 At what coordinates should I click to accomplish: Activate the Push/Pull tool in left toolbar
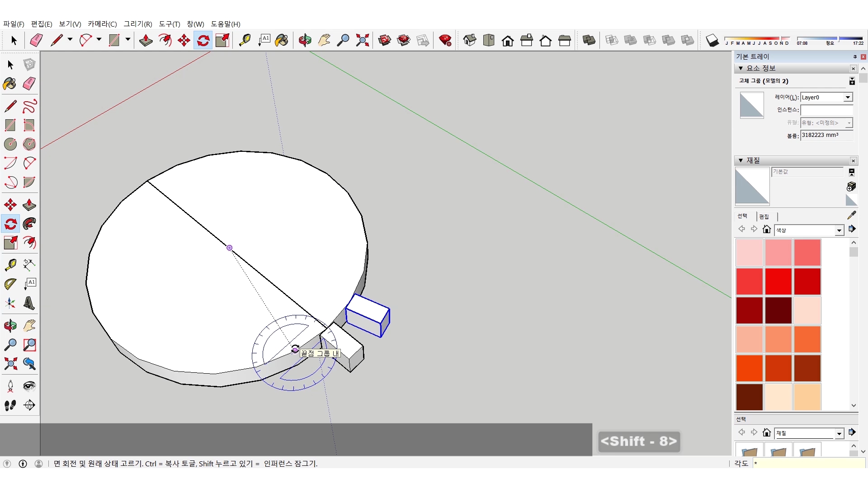coord(29,205)
